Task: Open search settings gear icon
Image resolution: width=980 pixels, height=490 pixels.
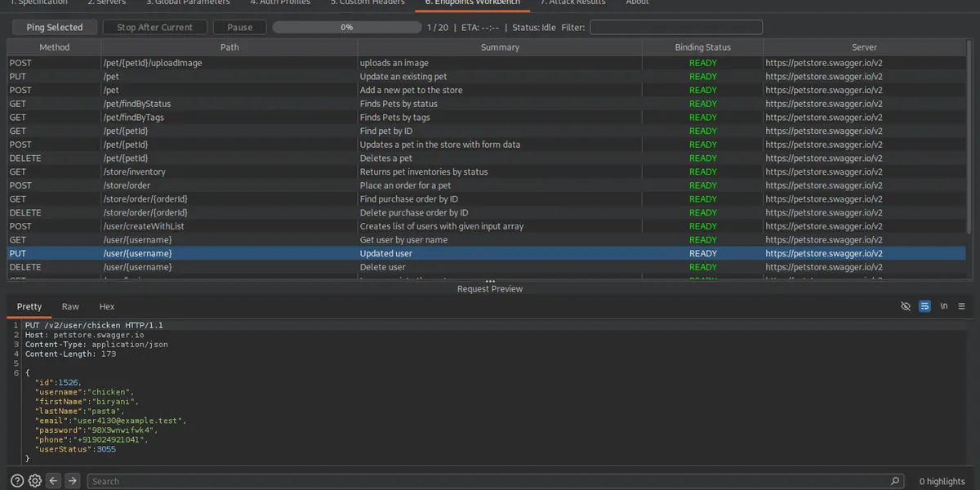Action: (x=35, y=481)
